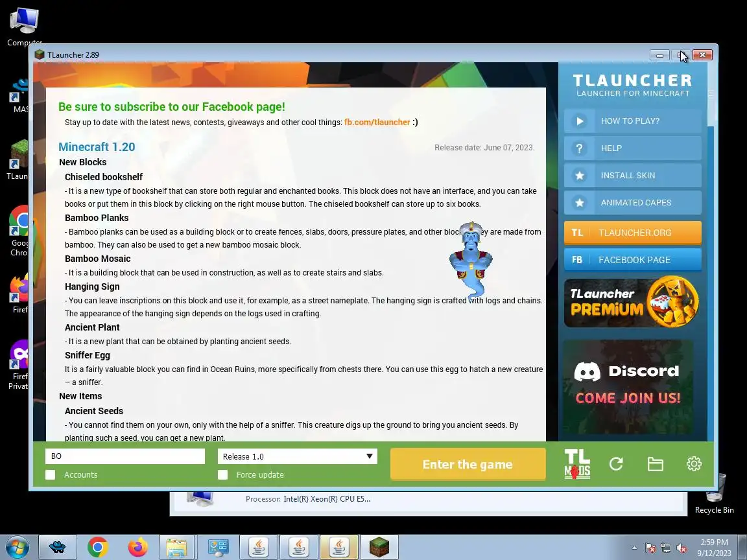Click the Firefox Private desktop shortcut
The height and width of the screenshot is (560, 747).
pos(19,365)
